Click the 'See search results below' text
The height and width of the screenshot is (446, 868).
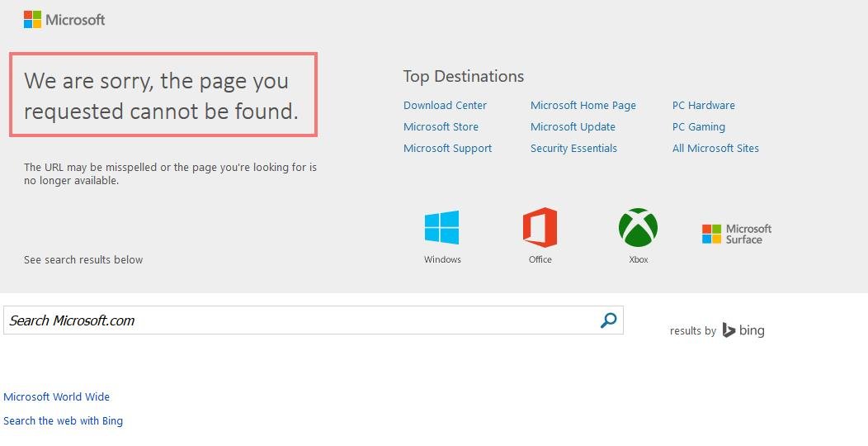pyautogui.click(x=83, y=260)
